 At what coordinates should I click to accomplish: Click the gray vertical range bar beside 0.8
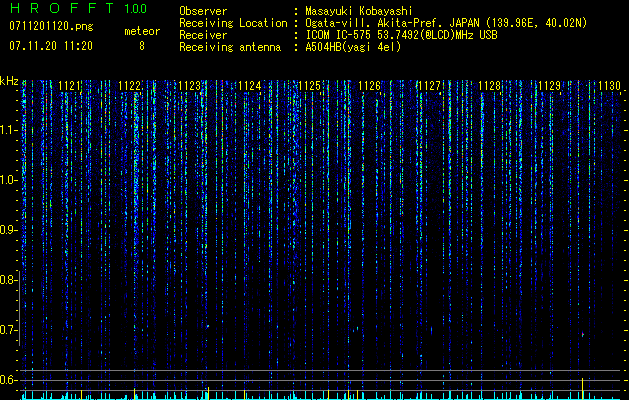(x=20, y=308)
